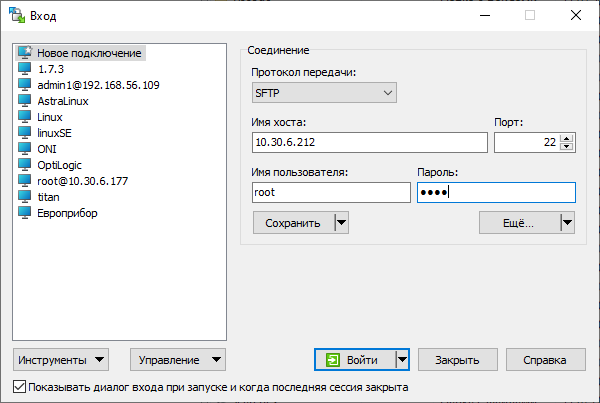
Task: Click the green login icon on Войти button
Action: (333, 360)
